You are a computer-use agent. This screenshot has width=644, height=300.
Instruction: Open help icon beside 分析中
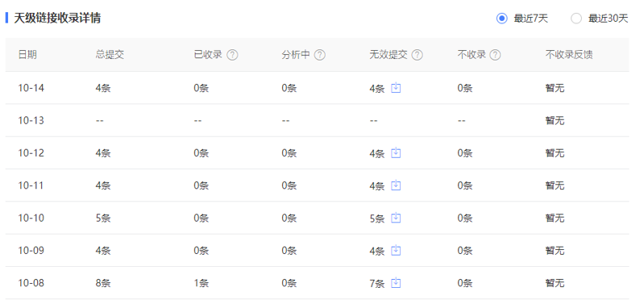(320, 55)
